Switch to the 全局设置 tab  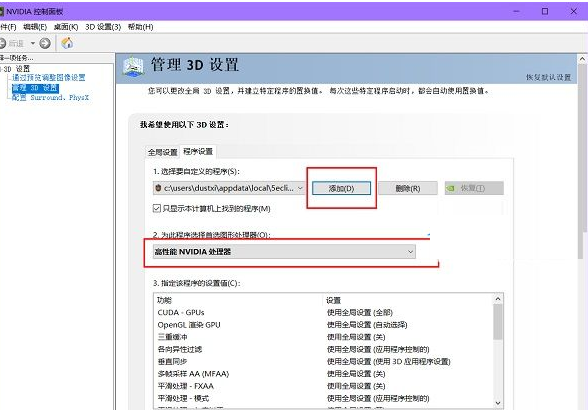[162, 152]
